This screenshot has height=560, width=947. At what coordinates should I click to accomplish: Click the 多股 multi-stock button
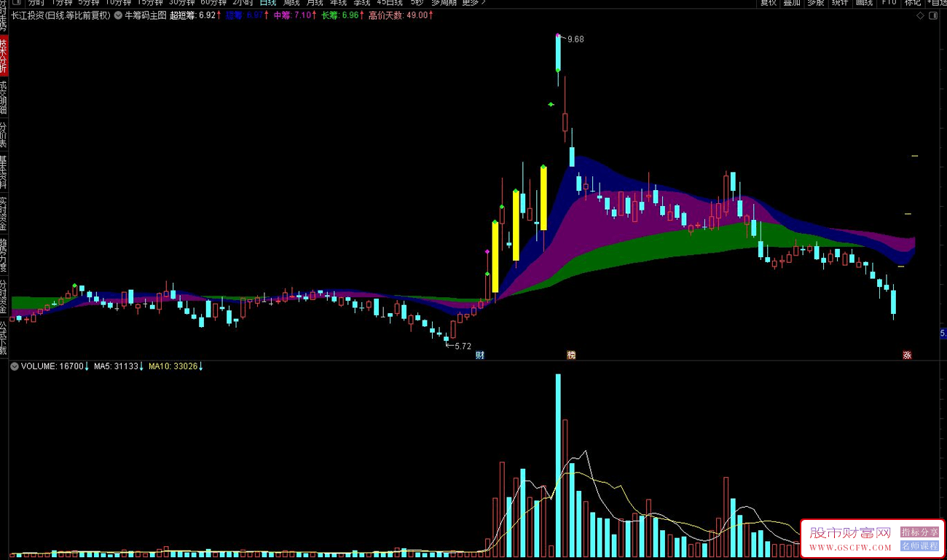816,2
